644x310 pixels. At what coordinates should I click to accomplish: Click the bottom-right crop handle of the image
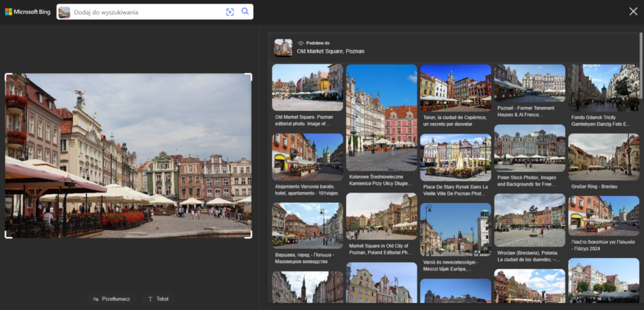249,235
